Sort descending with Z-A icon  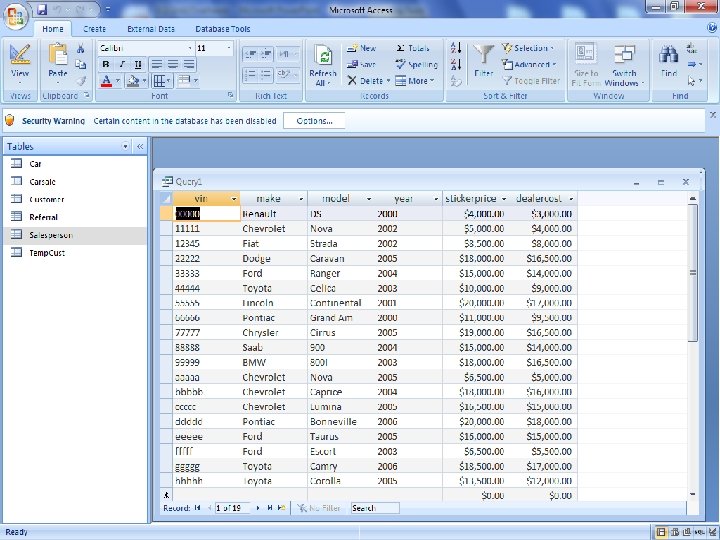pos(456,64)
